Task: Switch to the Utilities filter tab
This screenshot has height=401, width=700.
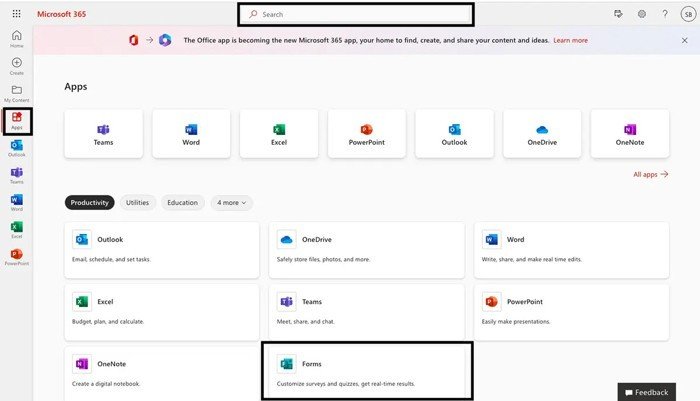Action: pyautogui.click(x=137, y=203)
